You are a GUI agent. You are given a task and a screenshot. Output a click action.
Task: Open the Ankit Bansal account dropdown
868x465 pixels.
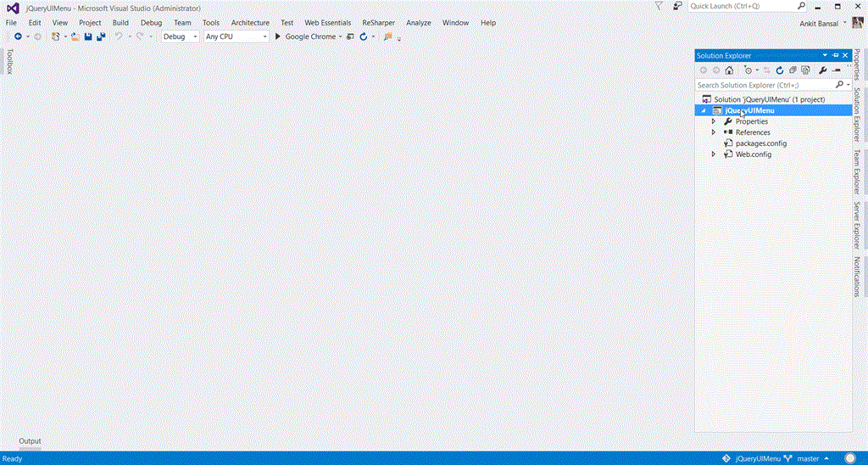pos(845,23)
